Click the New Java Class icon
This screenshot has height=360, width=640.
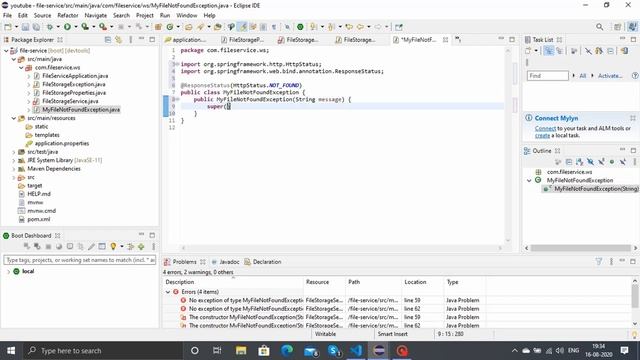(170, 27)
